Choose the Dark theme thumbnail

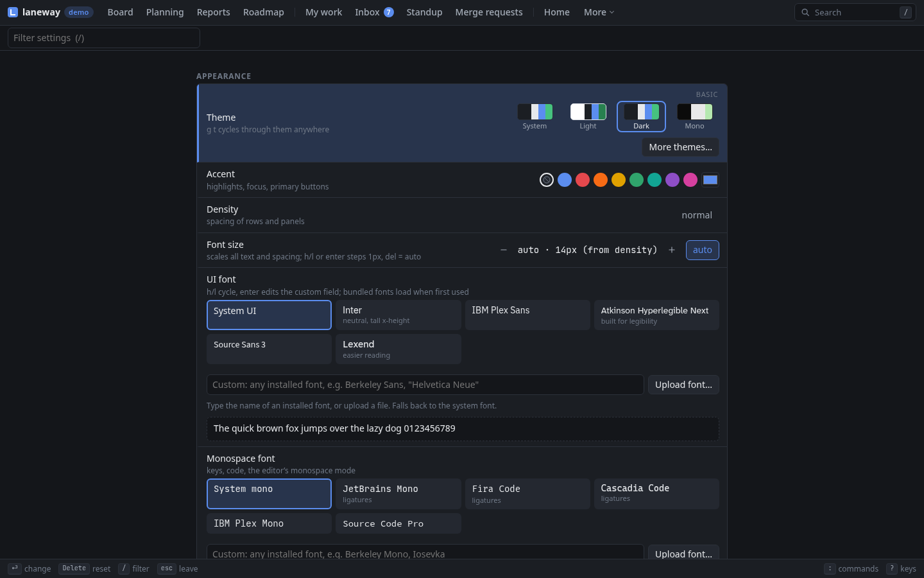click(x=641, y=117)
